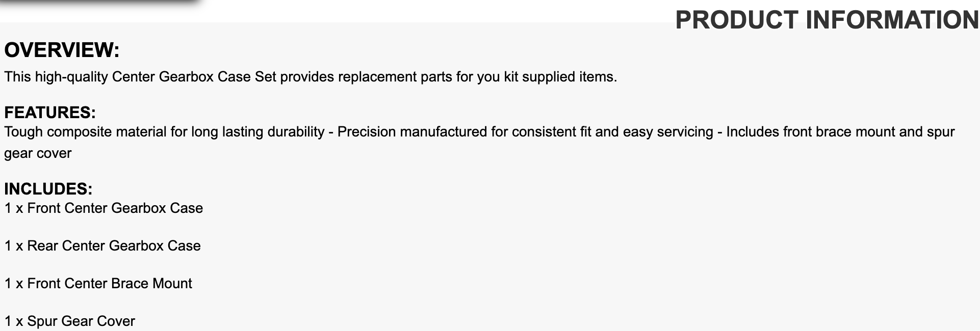Select the "1 x Front Center Brace Mount" line
980x331 pixels.
tap(98, 284)
